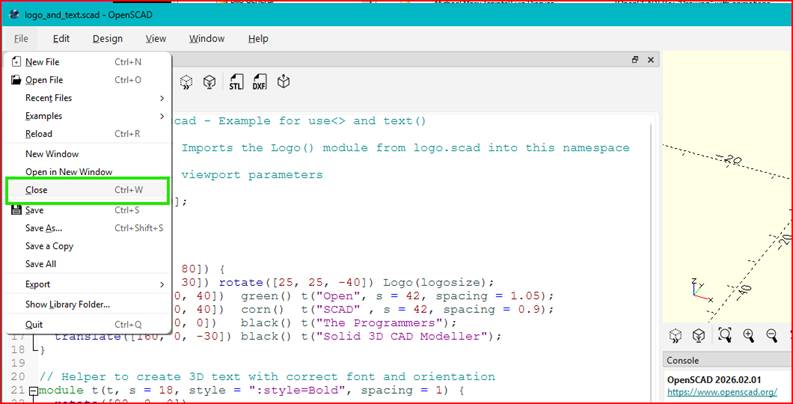Close the editor panel with its X icon

coord(650,60)
